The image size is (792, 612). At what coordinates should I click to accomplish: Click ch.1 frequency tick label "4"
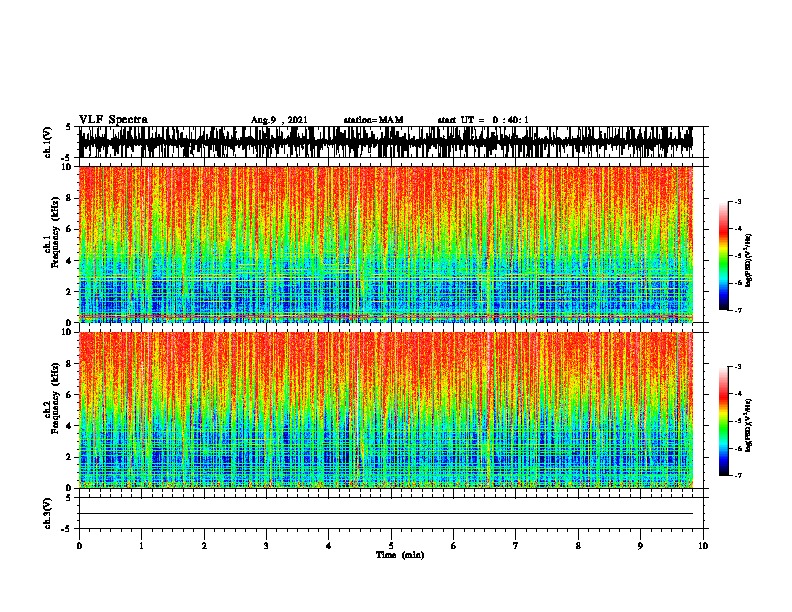click(70, 261)
